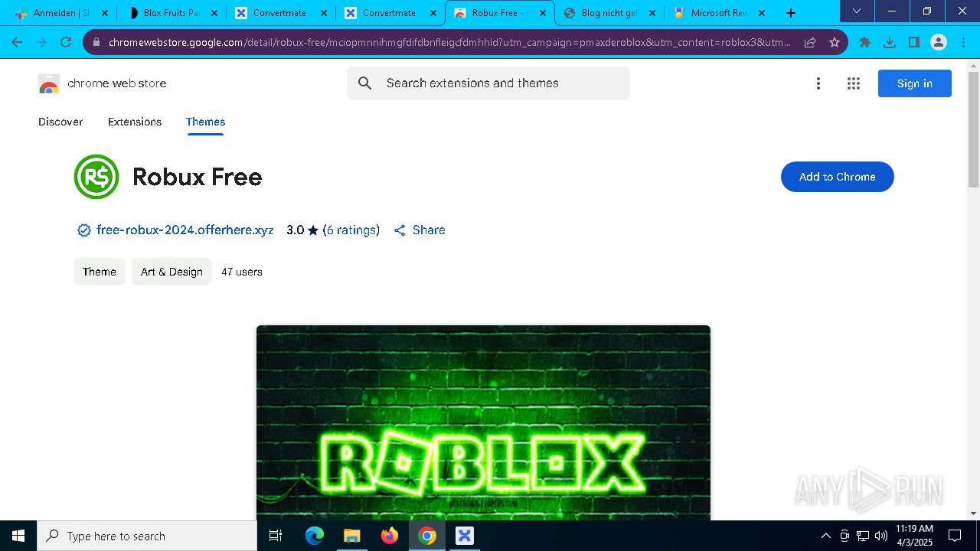
Task: Click the browser back arrow
Action: [17, 42]
